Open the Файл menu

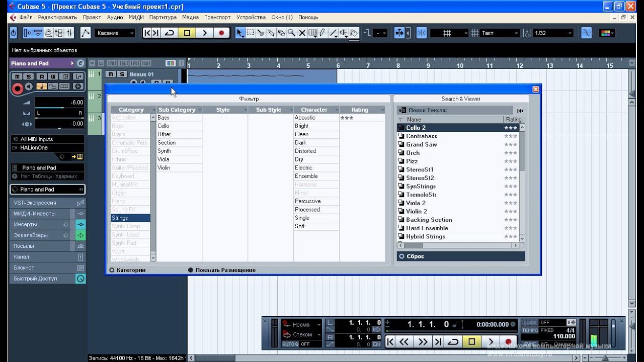(26, 17)
